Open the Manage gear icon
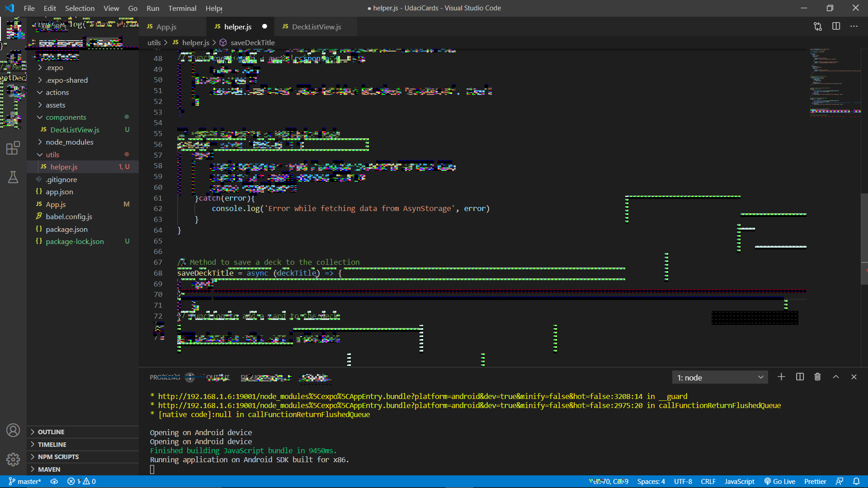The width and height of the screenshot is (868, 488). [13, 460]
